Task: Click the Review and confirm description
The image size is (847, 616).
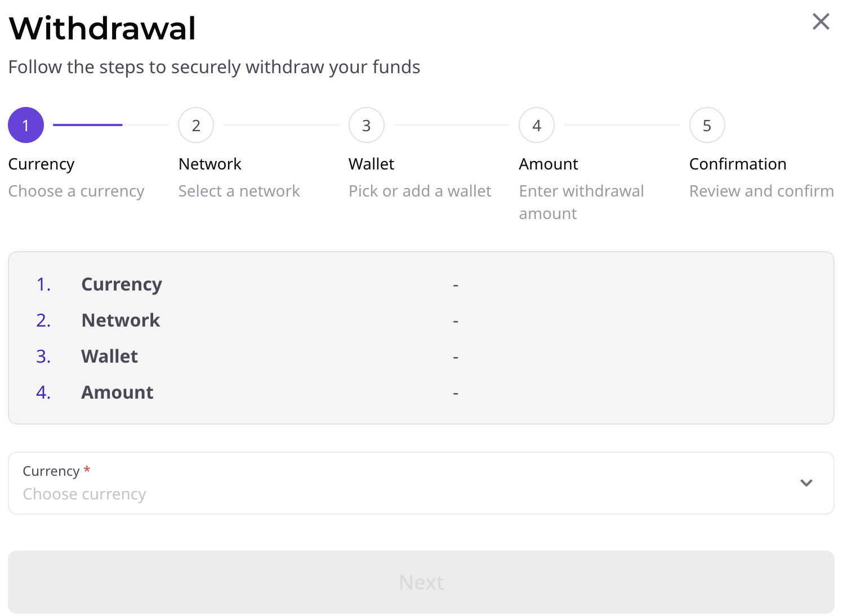Action: pos(761,191)
